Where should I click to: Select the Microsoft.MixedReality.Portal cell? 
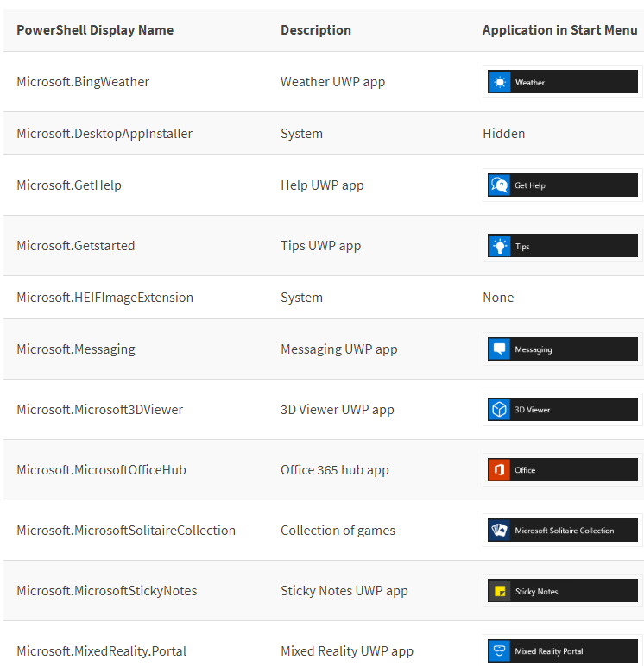[102, 650]
